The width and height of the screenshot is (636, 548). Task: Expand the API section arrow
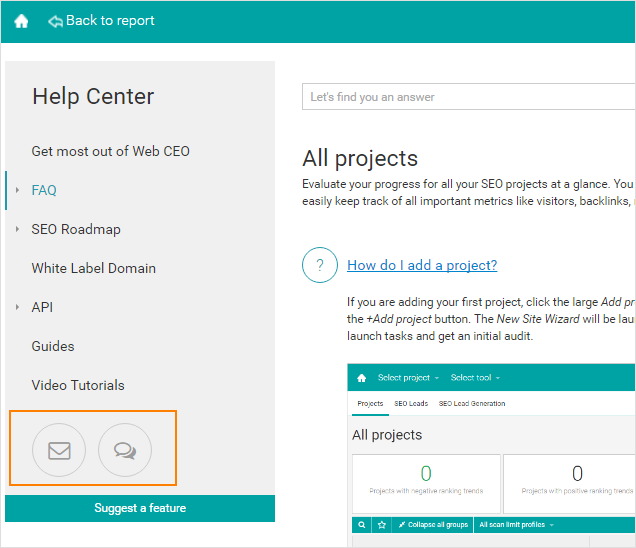17,307
